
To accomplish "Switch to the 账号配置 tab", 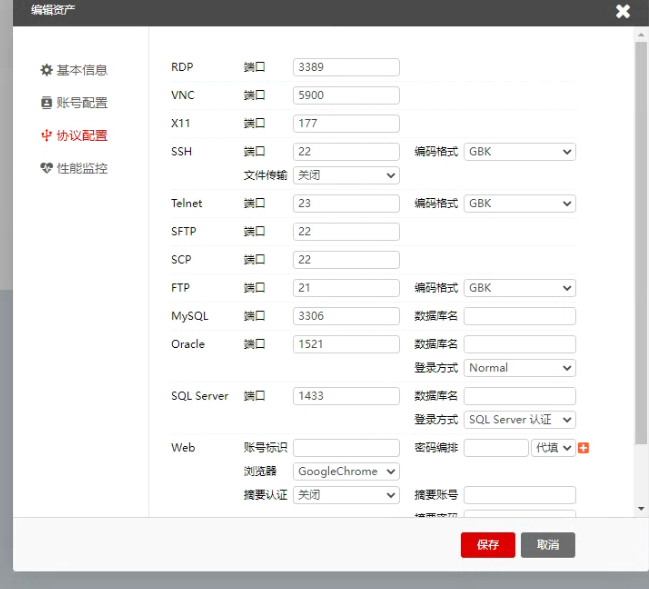I will (x=81, y=103).
